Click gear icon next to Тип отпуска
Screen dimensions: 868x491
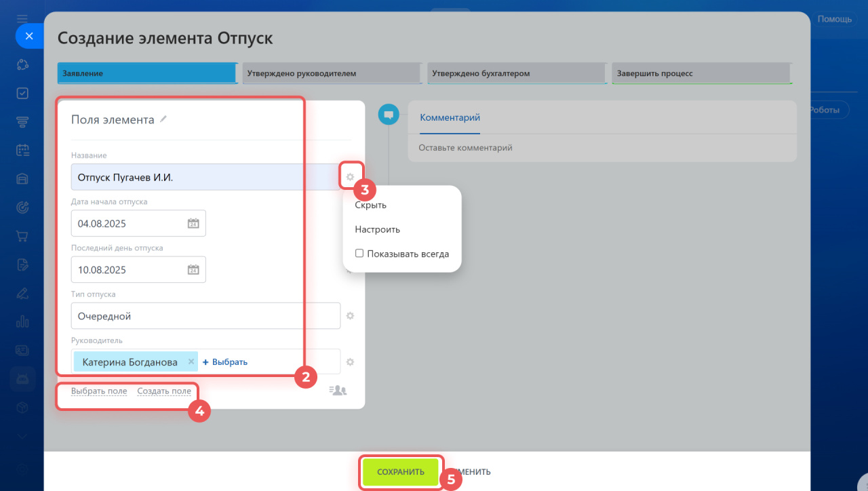click(x=351, y=316)
